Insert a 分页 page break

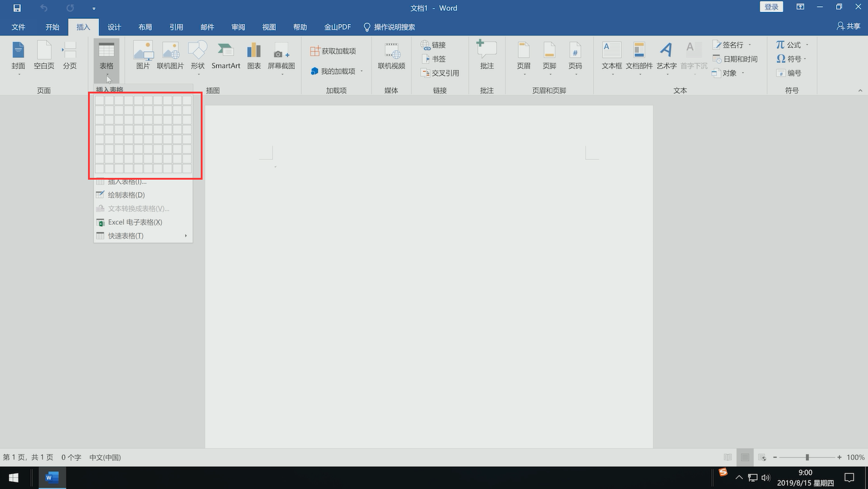70,56
